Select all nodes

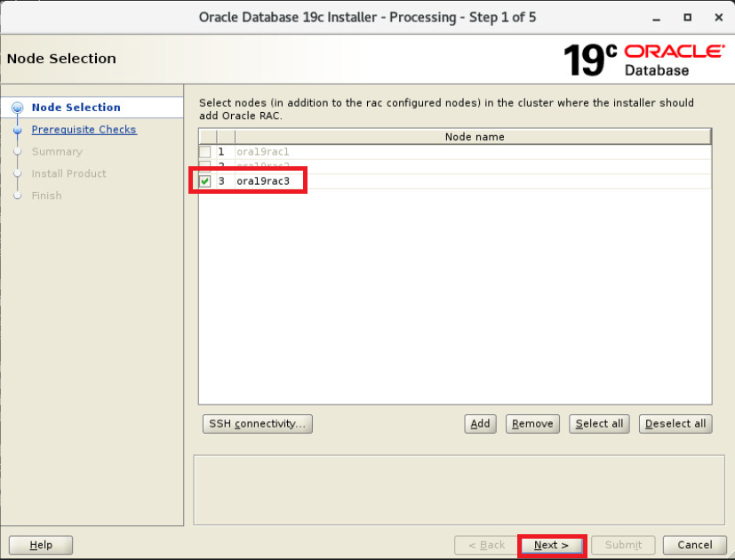pos(599,424)
